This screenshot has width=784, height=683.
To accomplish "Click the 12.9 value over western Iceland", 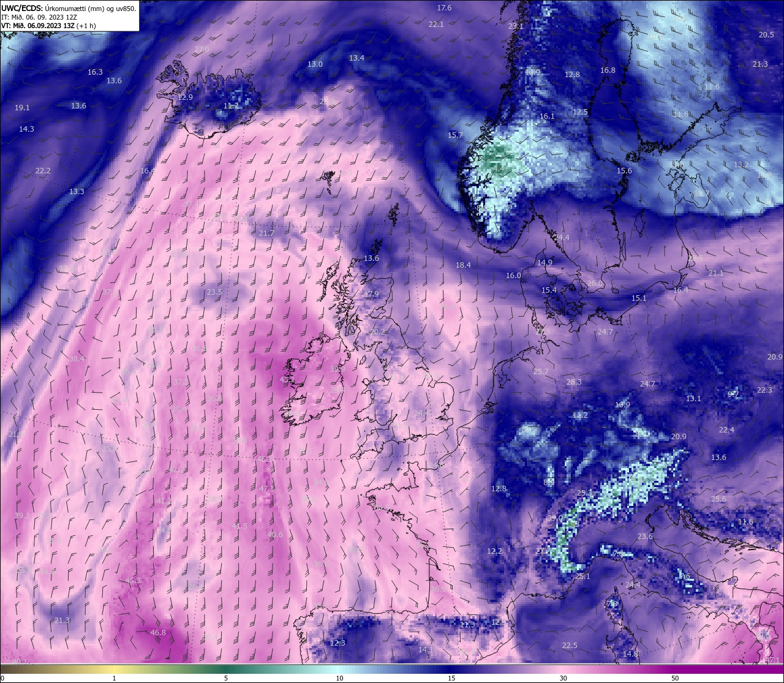I will (185, 97).
